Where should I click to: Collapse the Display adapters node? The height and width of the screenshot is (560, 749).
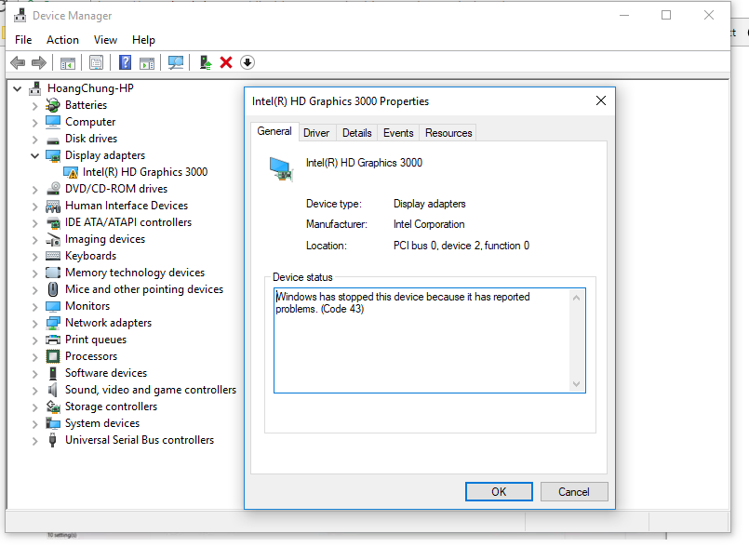[34, 155]
